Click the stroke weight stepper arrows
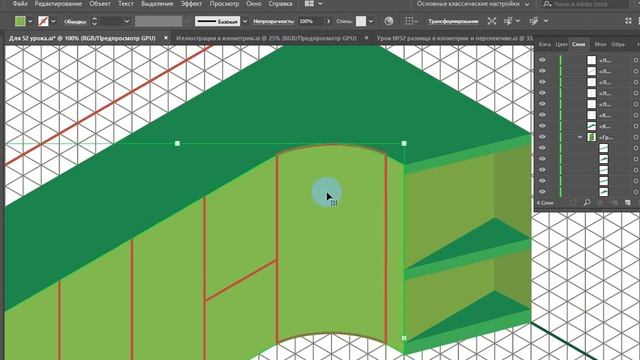This screenshot has width=640, height=360. tap(94, 21)
